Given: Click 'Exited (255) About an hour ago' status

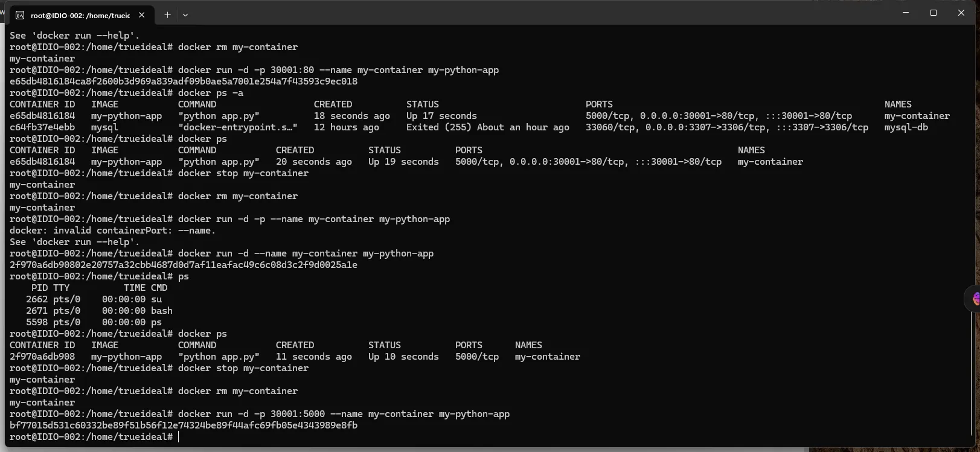Looking at the screenshot, I should tap(487, 127).
